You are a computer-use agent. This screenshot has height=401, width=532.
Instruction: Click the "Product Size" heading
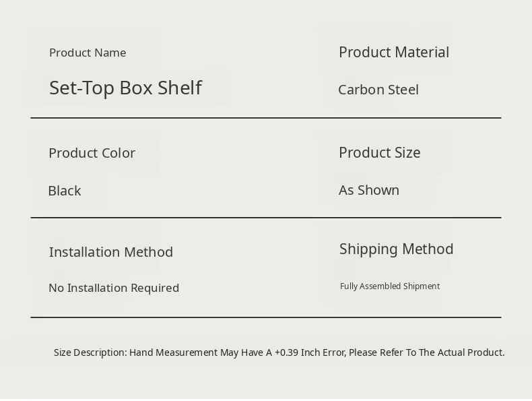tap(380, 152)
